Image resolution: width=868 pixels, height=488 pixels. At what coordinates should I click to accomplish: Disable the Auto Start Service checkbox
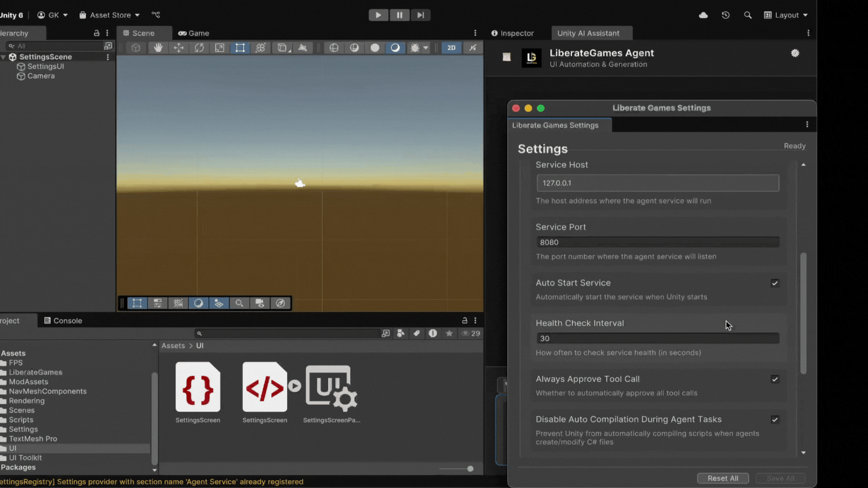[x=775, y=283]
